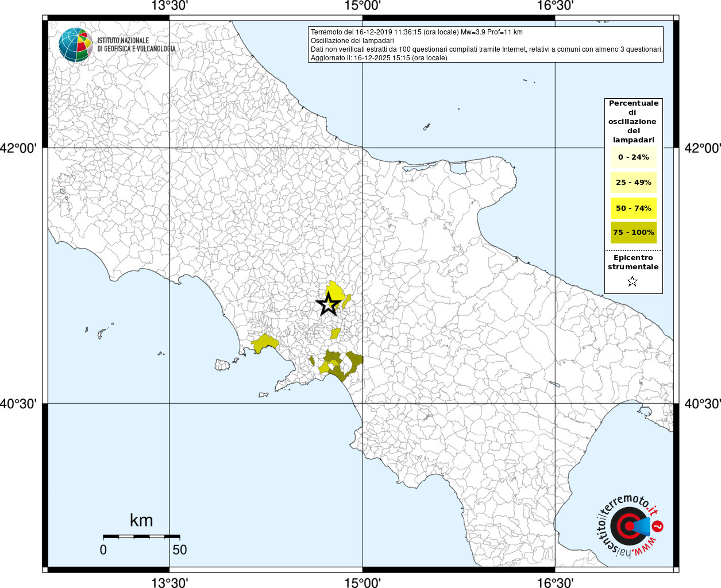The width and height of the screenshot is (721, 588).
Task: Click the star symbol in the legend
Action: pyautogui.click(x=633, y=281)
